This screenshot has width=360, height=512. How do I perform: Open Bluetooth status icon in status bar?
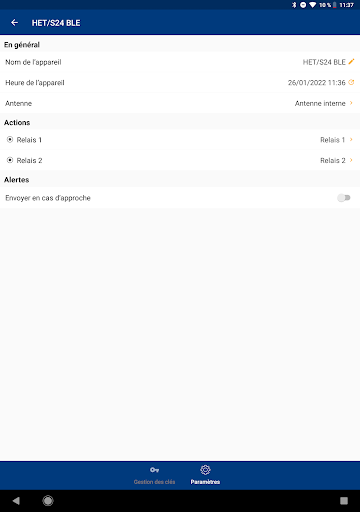point(294,5)
